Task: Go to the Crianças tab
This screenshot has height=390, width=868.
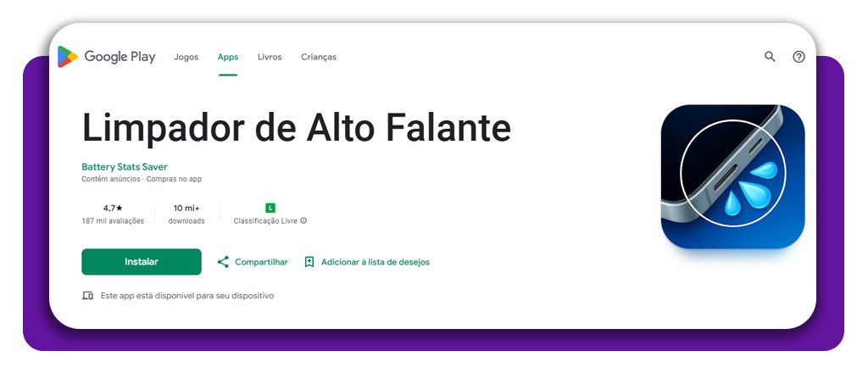Action: coord(319,57)
